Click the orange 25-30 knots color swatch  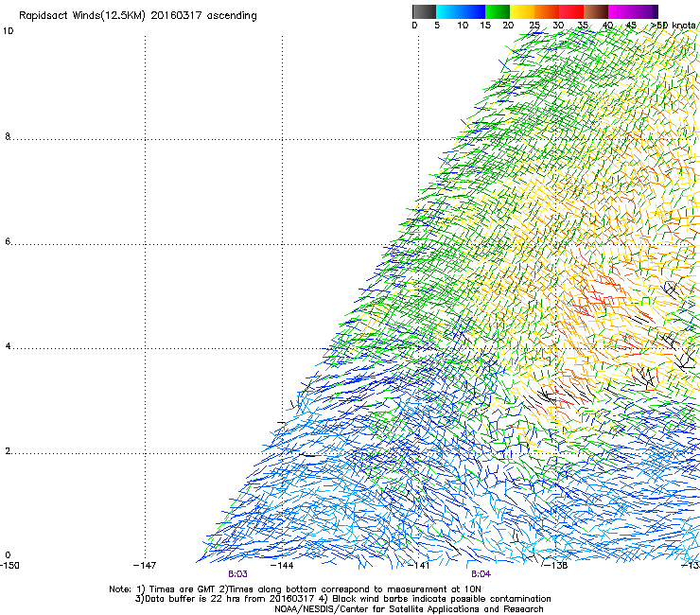click(547, 11)
